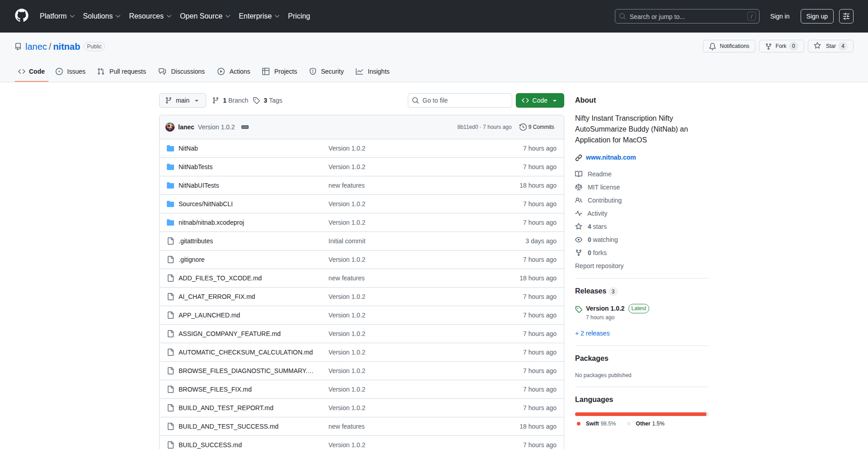
Task: Expand the commit message ellipsis
Action: [x=245, y=127]
